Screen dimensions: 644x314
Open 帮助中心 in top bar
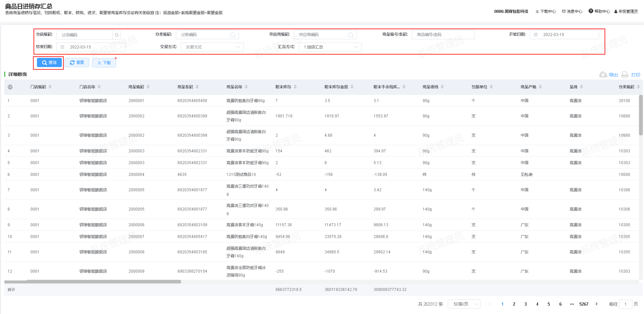[x=599, y=11]
